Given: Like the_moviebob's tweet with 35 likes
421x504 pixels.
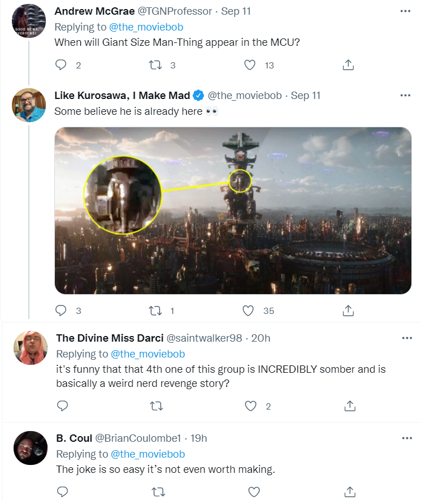Looking at the screenshot, I should point(248,311).
